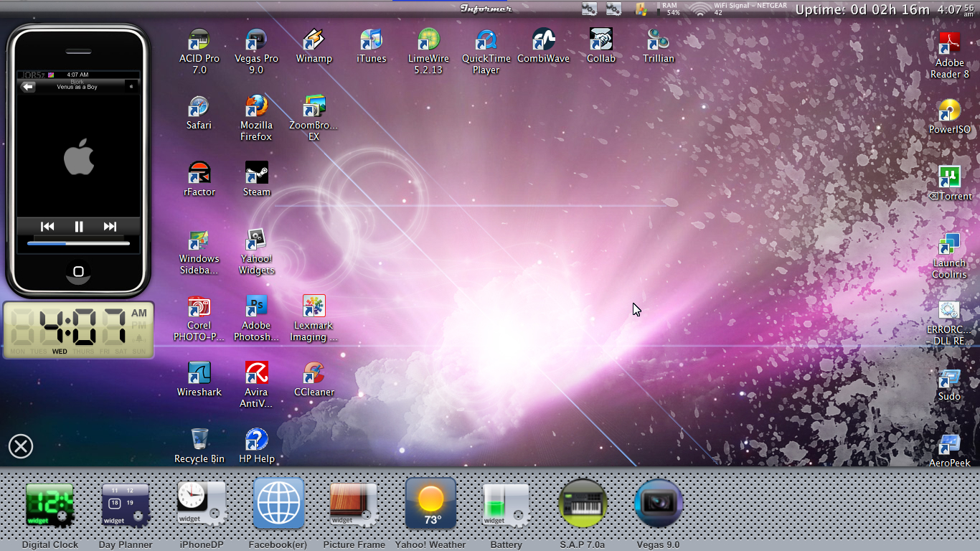Select the ERRORC DLL file icon
The height and width of the screenshot is (551, 980).
click(949, 322)
